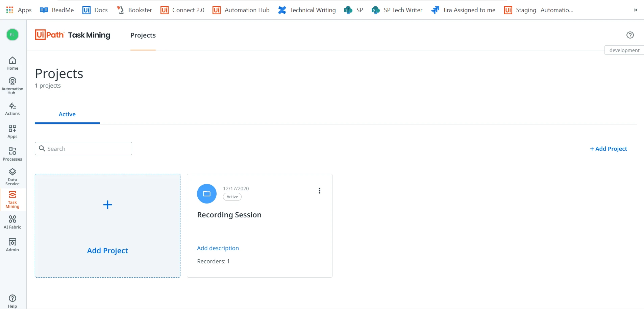Click the 12/17/2020 date text

click(236, 189)
